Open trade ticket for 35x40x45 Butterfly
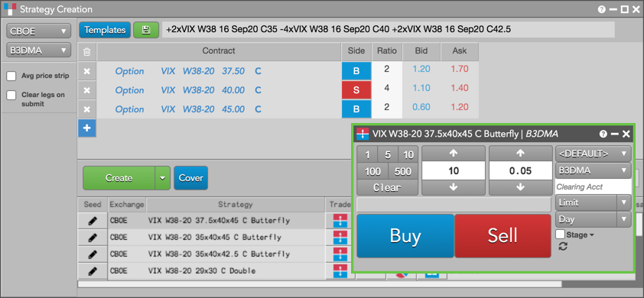The height and width of the screenshot is (298, 644). pyautogui.click(x=340, y=237)
